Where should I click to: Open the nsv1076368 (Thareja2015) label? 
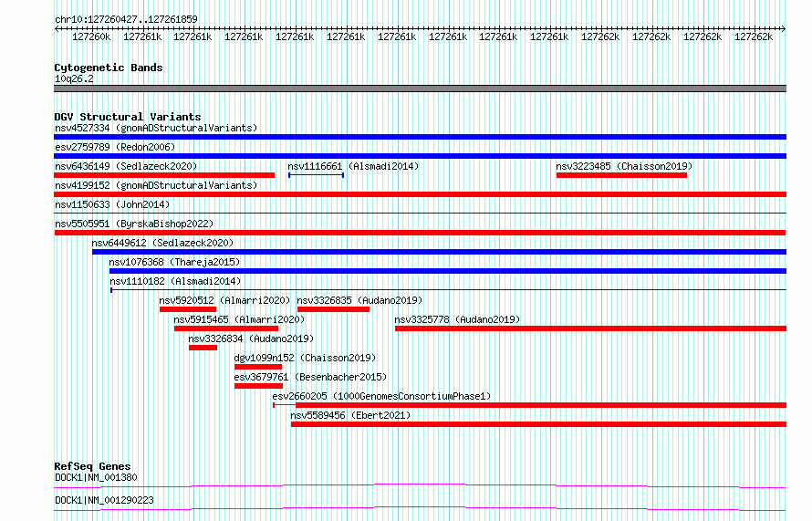(x=174, y=262)
